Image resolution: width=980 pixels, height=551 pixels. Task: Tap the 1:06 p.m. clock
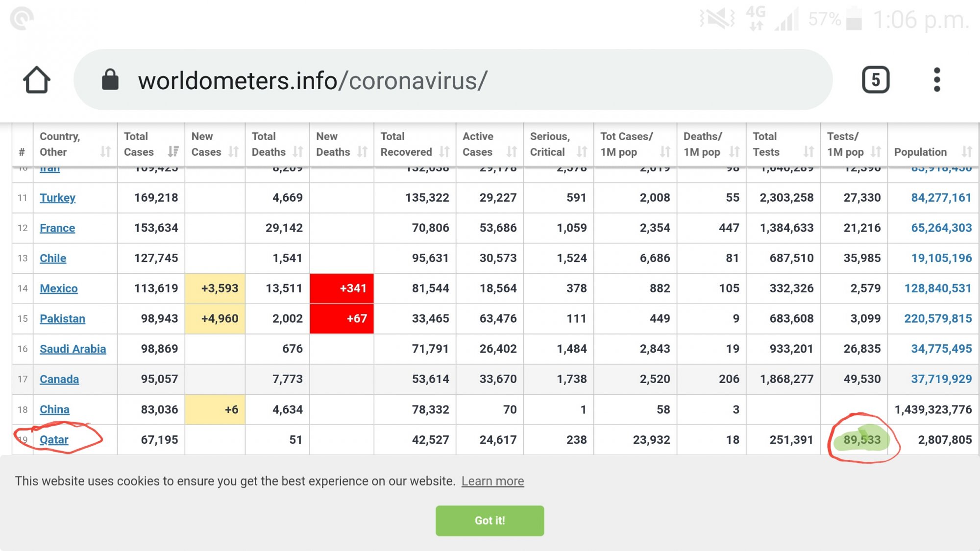point(921,20)
